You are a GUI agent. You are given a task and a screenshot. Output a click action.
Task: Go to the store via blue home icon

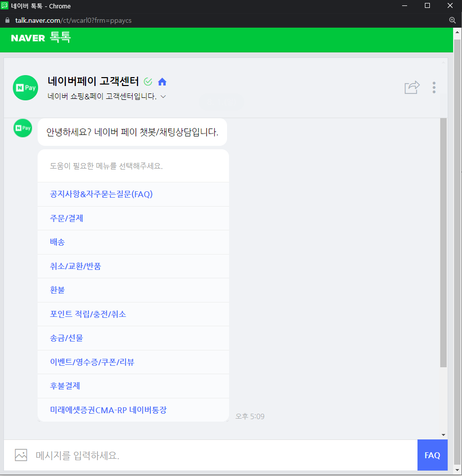162,82
